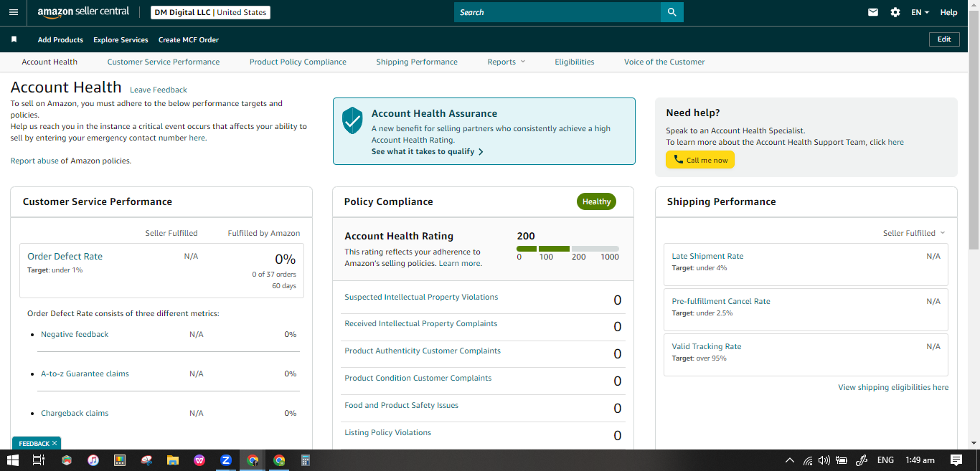Open Voice of the Customer tab
980x471 pixels.
664,62
